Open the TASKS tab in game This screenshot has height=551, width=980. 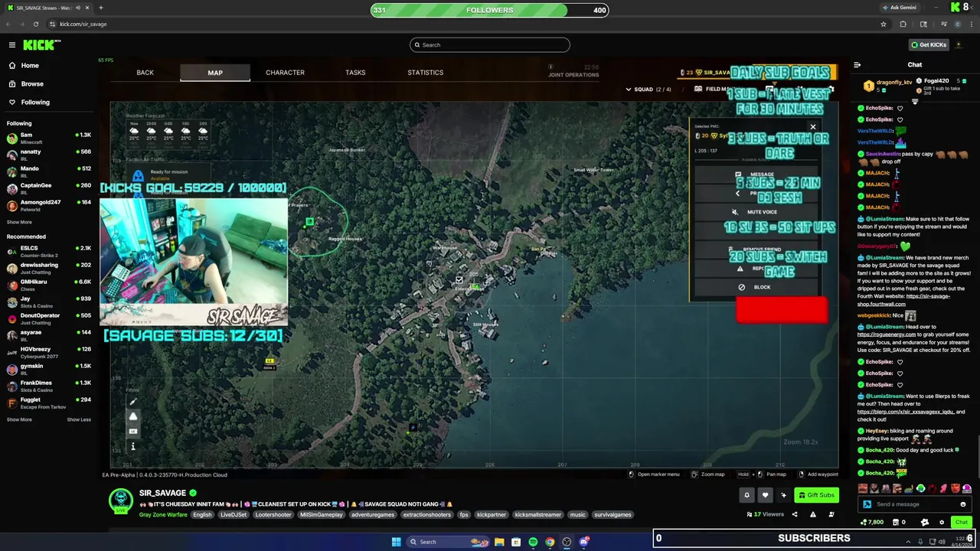(x=355, y=73)
